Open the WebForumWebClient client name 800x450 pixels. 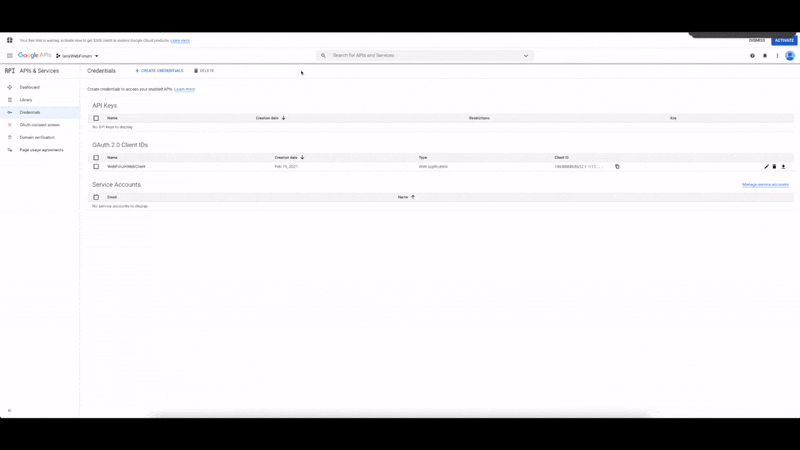127,167
